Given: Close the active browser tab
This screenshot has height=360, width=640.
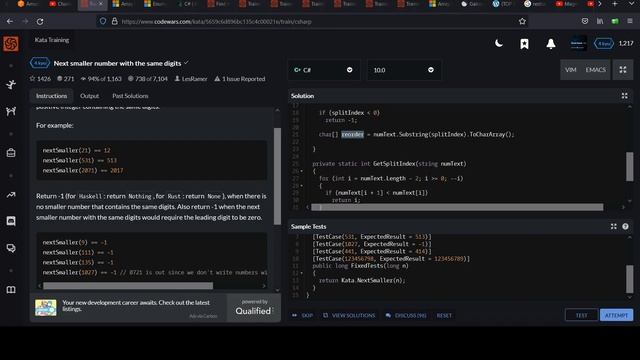Looking at the screenshot, I should pyautogui.click(x=101, y=4).
